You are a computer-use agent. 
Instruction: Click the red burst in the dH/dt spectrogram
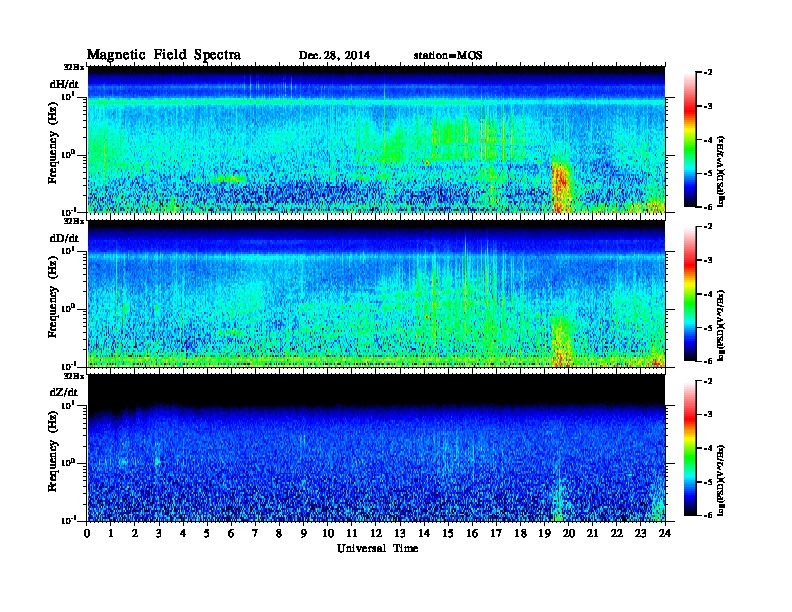click(x=561, y=187)
